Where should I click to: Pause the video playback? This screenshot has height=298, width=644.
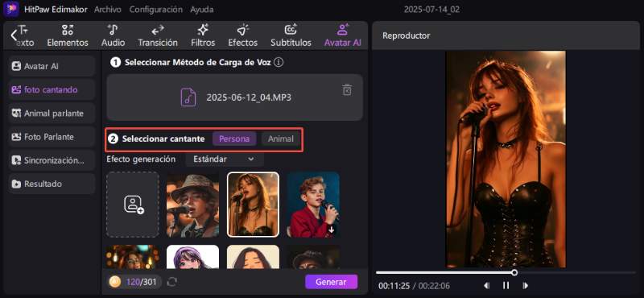click(506, 285)
